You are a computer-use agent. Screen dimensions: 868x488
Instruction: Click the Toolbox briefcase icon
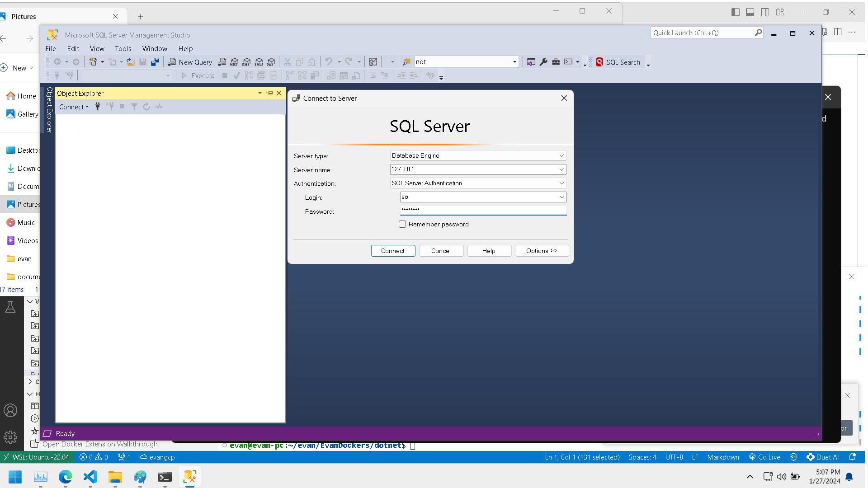click(556, 62)
